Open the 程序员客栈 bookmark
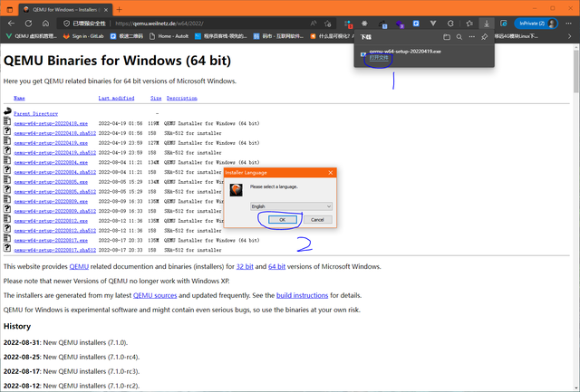 click(x=221, y=36)
